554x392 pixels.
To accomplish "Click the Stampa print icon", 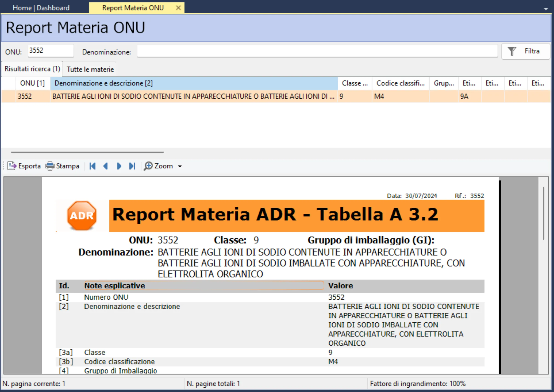I will point(50,166).
